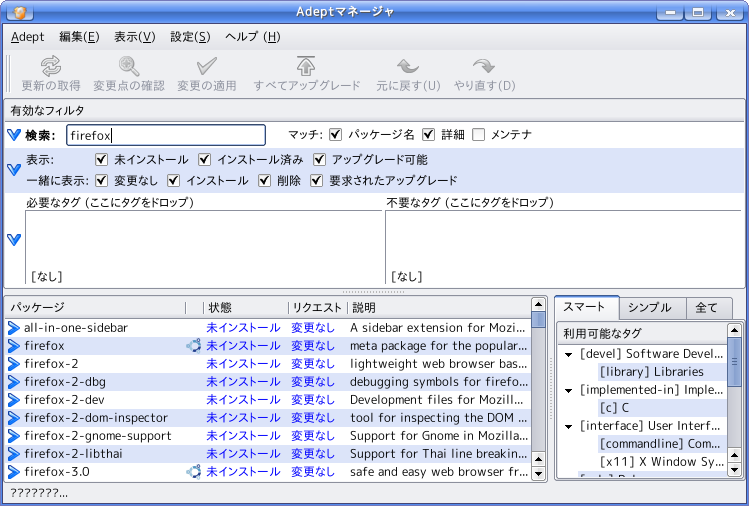Image resolution: width=749 pixels, height=506 pixels.
Task: Click the package list scrollbar thumb
Action: tap(538, 320)
